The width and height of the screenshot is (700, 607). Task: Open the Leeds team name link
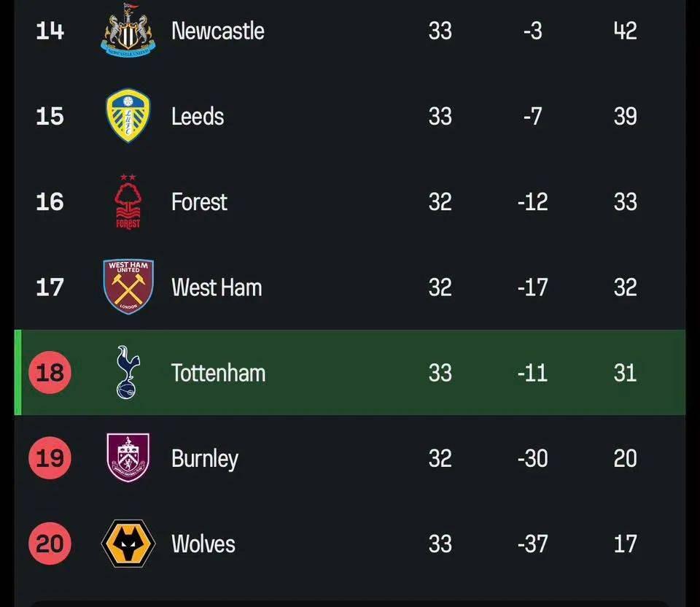(x=198, y=116)
